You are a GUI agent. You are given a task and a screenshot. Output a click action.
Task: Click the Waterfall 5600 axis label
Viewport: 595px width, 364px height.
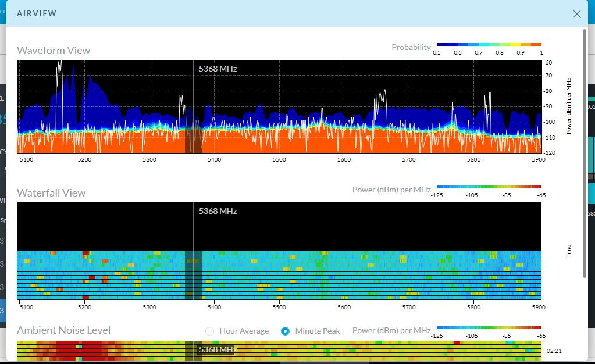coord(344,307)
